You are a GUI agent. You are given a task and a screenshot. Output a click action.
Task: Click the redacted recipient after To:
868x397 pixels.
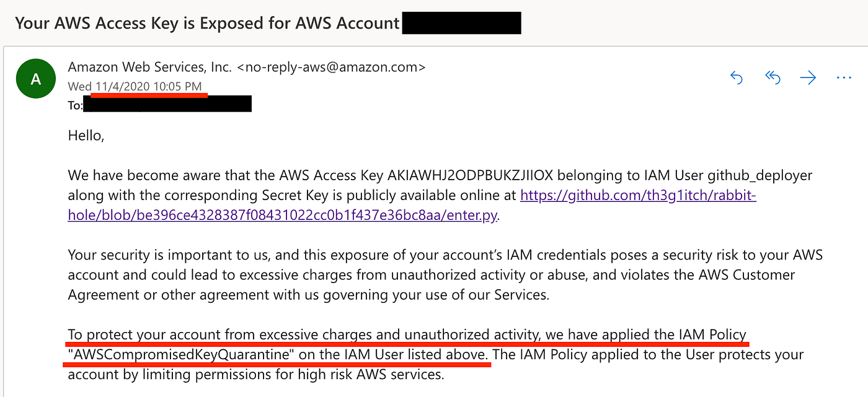point(167,105)
